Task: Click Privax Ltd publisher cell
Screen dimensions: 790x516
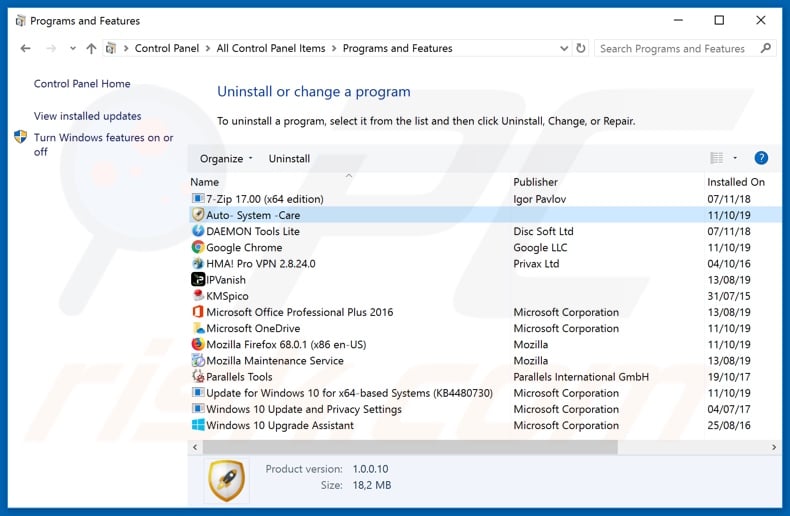Action: (536, 264)
